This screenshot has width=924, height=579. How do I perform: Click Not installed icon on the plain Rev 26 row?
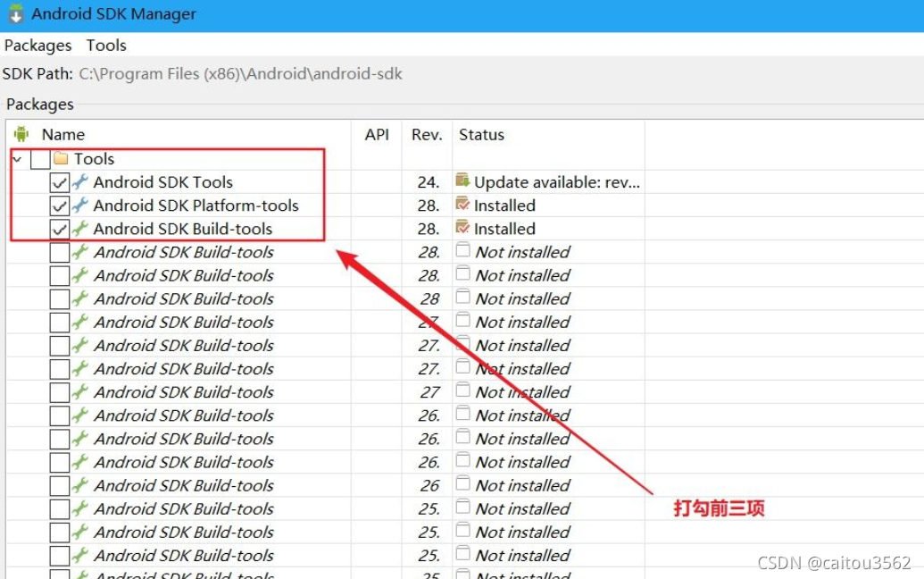(463, 483)
